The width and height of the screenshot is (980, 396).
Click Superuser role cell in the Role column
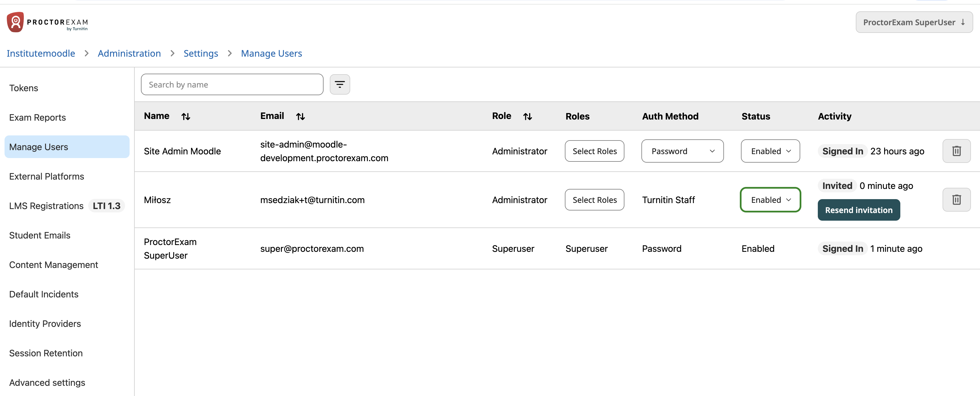pyautogui.click(x=513, y=248)
